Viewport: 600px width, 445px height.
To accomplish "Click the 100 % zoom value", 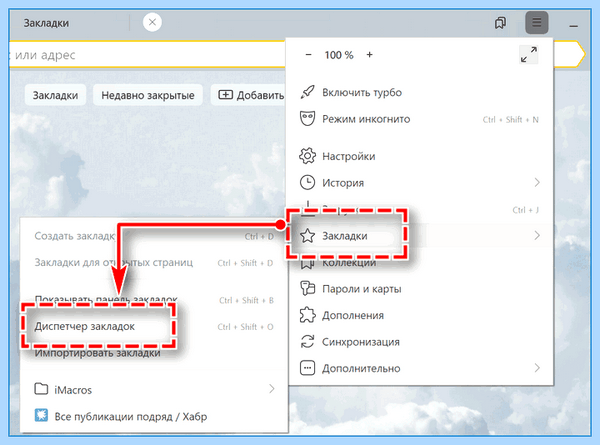I will 339,55.
